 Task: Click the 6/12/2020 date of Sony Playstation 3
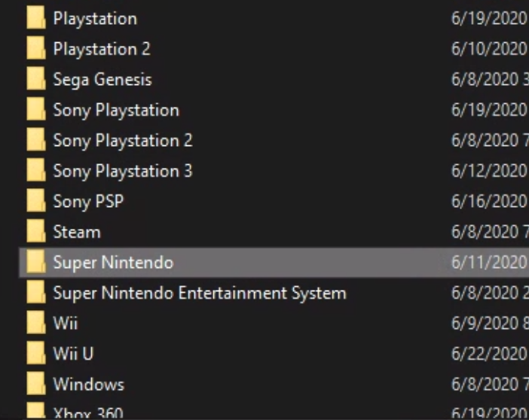(490, 171)
